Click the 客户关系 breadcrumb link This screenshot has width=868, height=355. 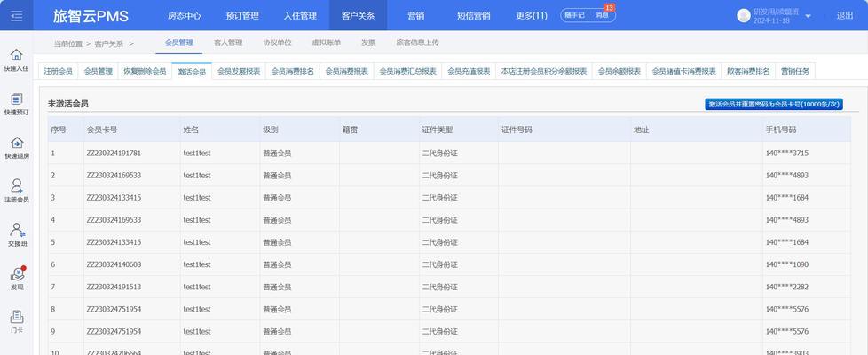click(109, 43)
